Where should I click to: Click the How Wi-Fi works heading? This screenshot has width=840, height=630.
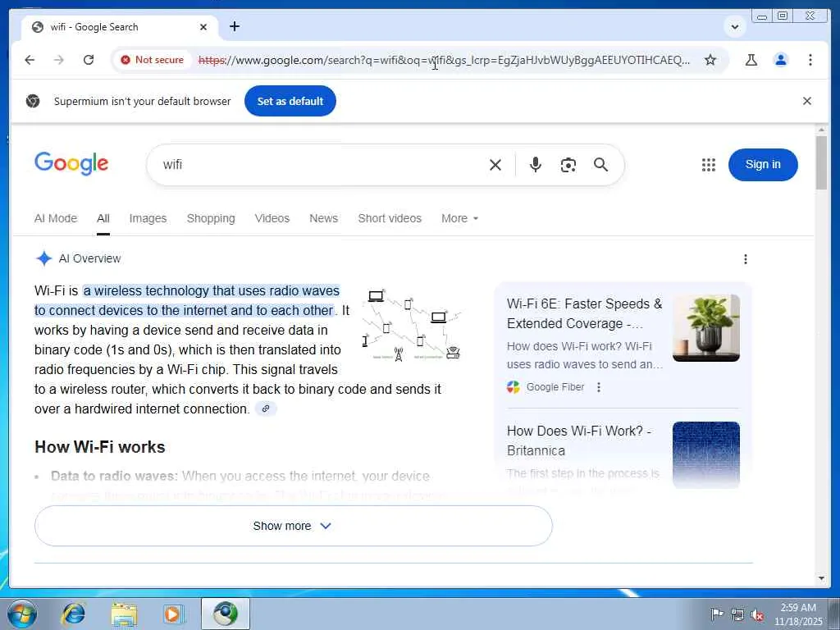pos(99,447)
